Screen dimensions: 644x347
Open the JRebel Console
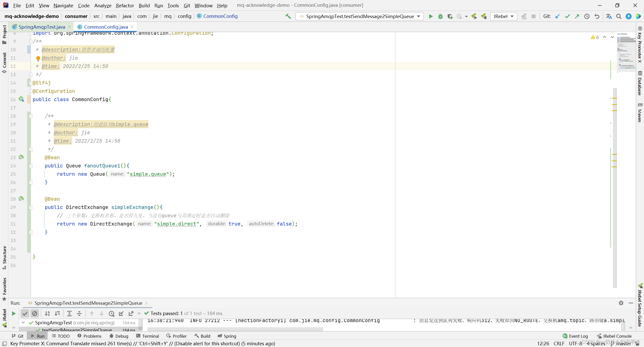[614, 336]
